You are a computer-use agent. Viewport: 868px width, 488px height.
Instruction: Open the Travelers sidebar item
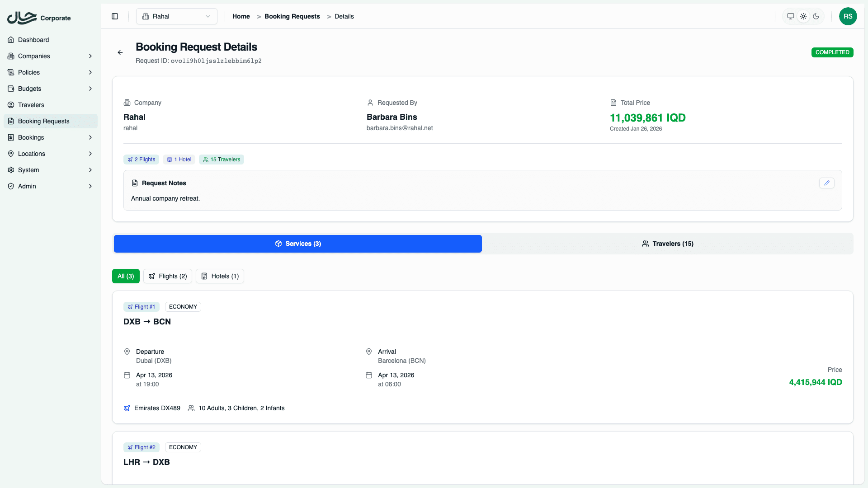[31, 105]
